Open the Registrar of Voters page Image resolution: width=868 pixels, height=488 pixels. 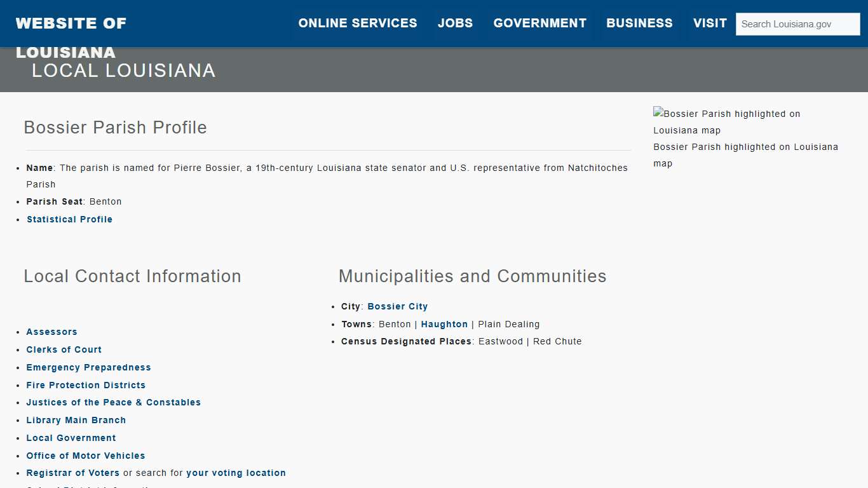(x=72, y=473)
